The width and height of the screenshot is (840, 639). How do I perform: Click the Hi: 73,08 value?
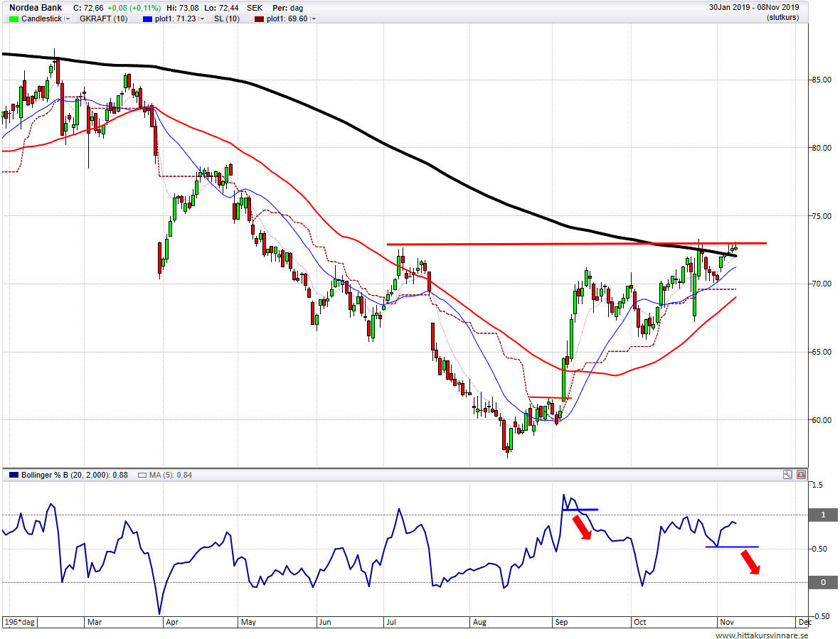pos(183,8)
